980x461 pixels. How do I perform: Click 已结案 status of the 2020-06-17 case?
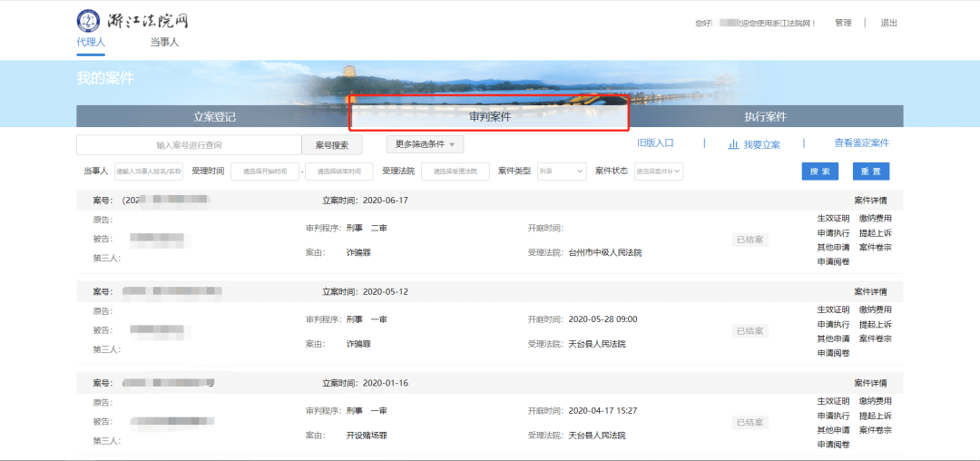click(750, 240)
